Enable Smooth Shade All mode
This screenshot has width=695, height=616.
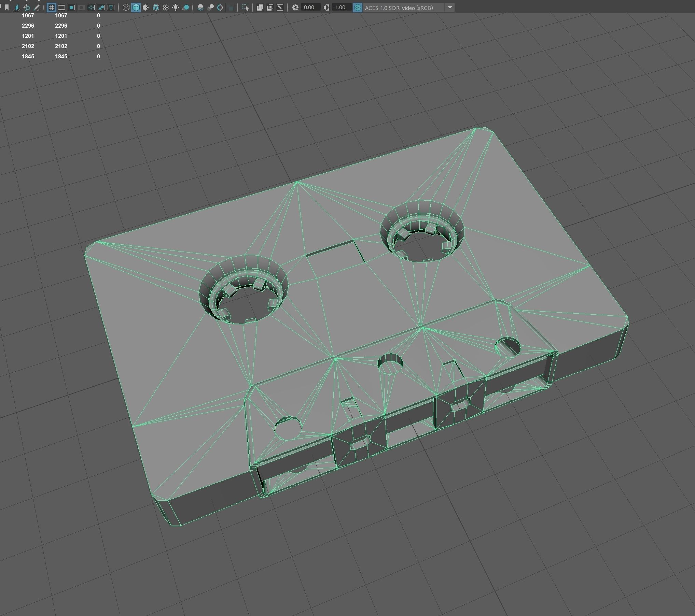(136, 7)
